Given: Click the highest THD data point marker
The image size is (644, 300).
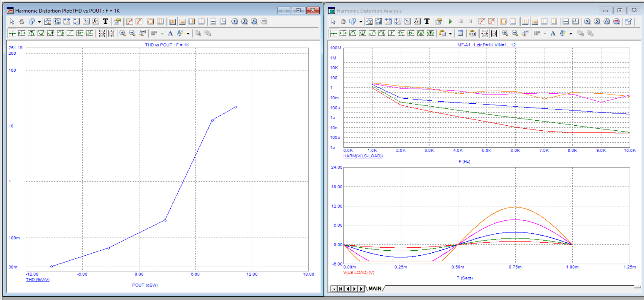Looking at the screenshot, I should click(236, 107).
